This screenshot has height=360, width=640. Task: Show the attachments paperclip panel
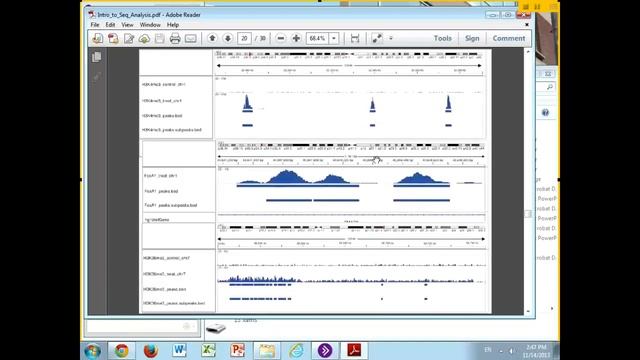coord(97,76)
